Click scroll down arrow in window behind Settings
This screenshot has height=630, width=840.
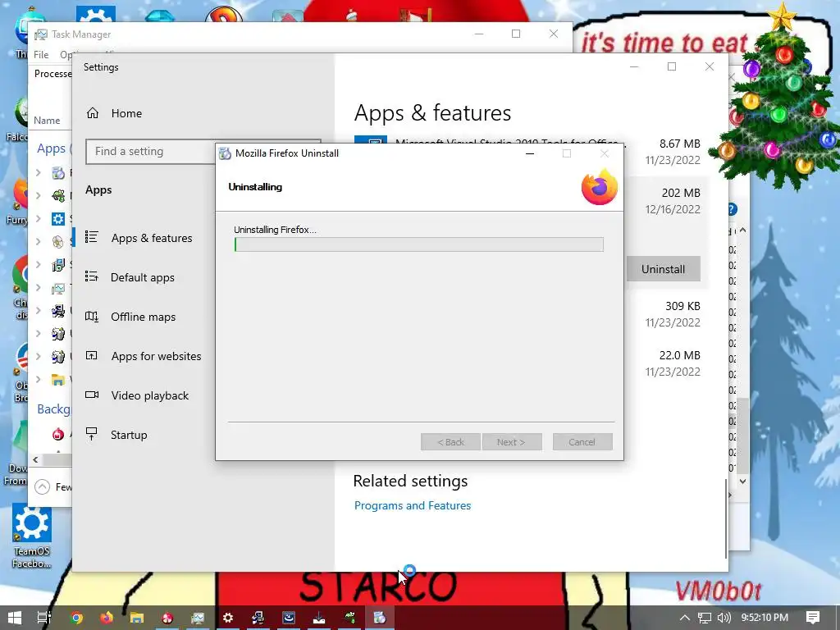coord(742,481)
